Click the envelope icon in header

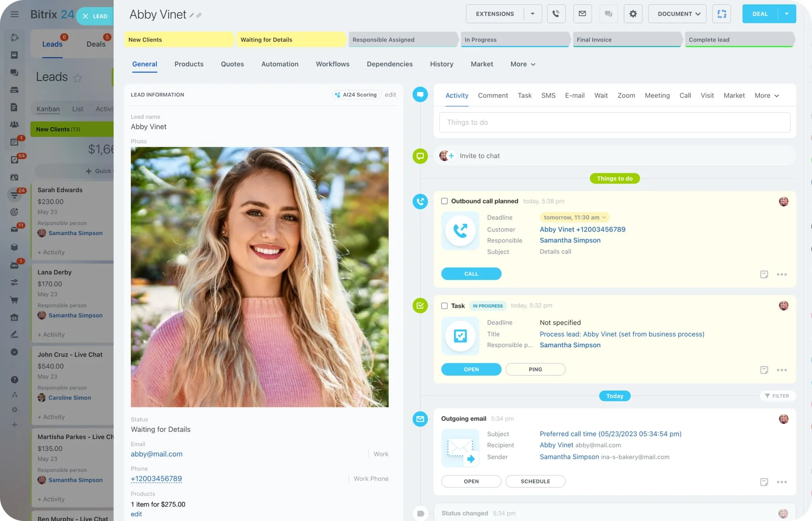click(x=582, y=14)
